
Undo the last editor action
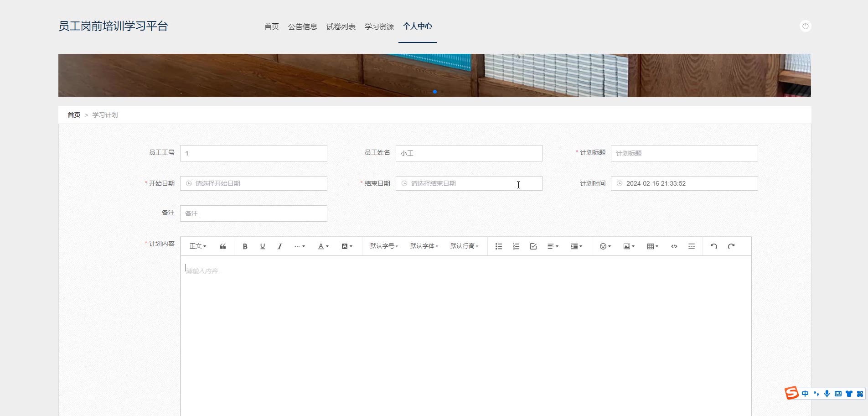pos(713,246)
